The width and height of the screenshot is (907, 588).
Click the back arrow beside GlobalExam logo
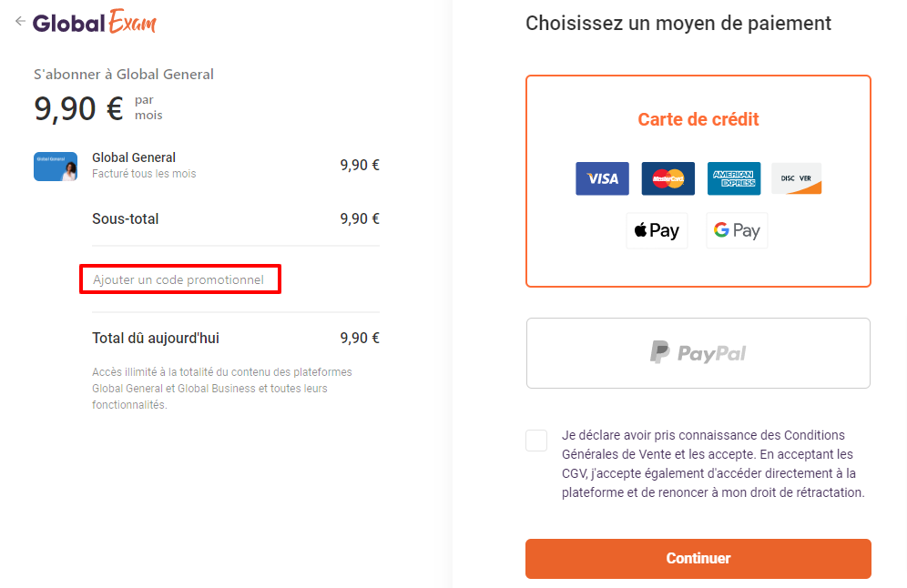20,22
